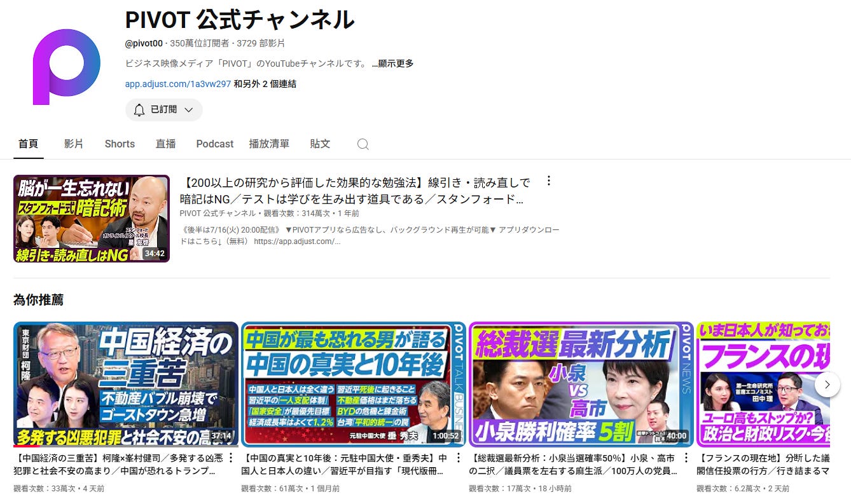
Task: Click the 已訂閱 subscribed button
Action: (163, 110)
